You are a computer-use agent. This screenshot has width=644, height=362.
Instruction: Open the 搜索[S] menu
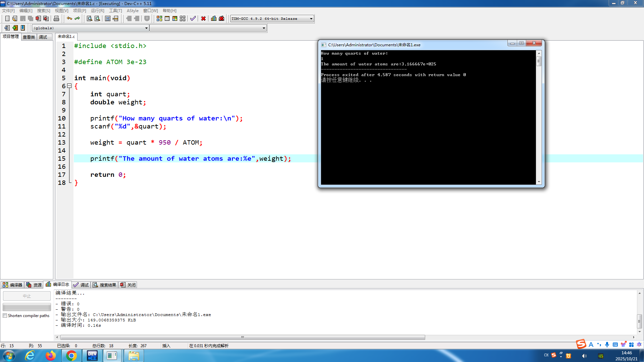pyautogui.click(x=44, y=11)
